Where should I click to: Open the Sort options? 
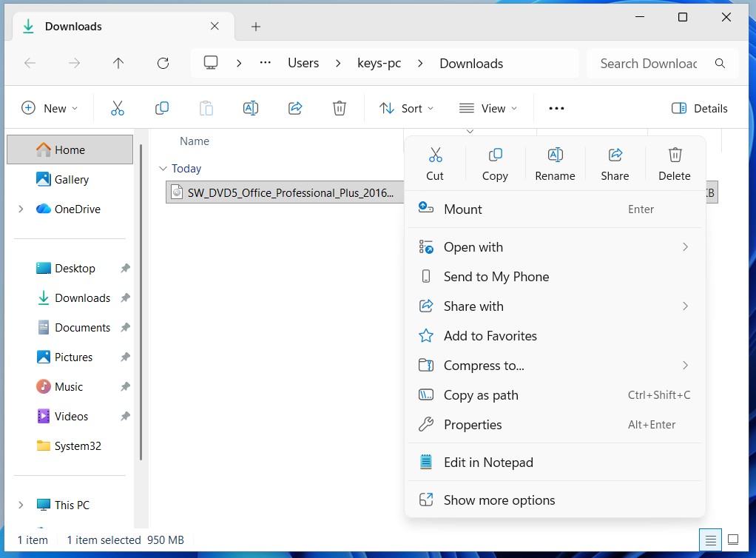click(405, 108)
